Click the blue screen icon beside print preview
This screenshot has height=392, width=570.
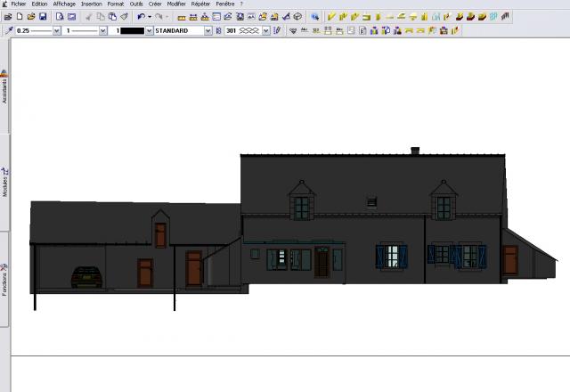point(71,16)
